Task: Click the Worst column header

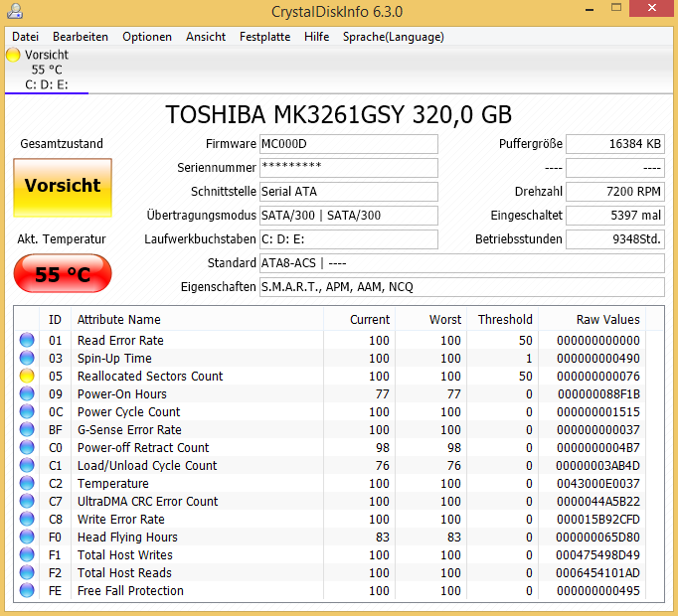Action: (x=430, y=320)
